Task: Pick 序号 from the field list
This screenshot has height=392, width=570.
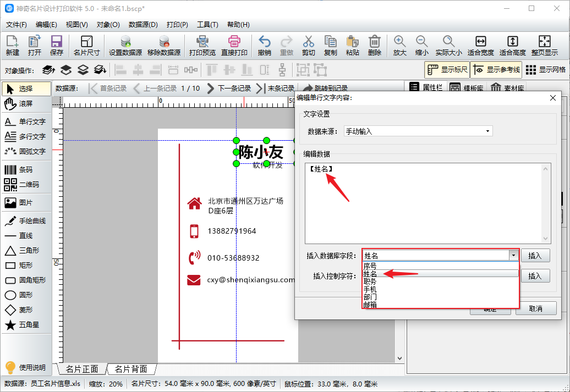Action: click(441, 266)
